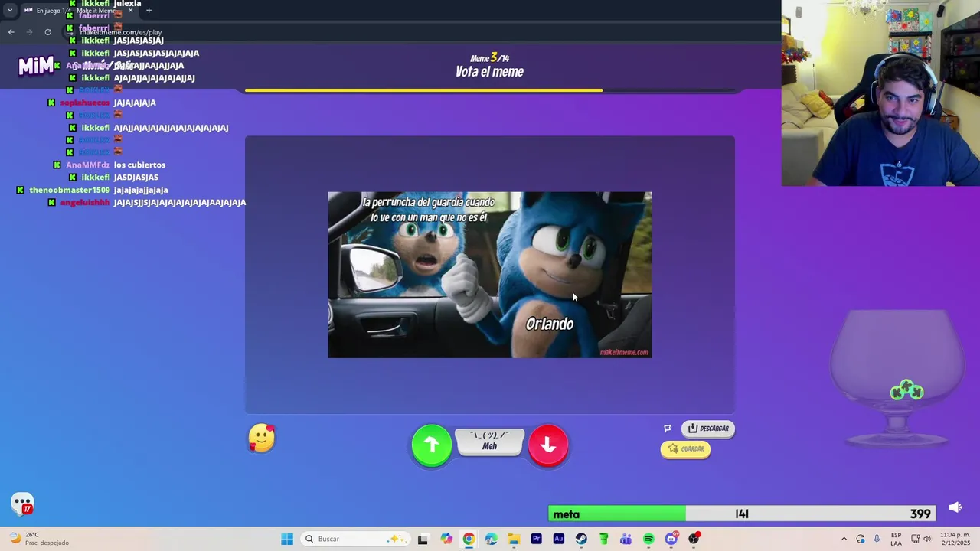Select the 'En juego 1/4 - Make it Meme' tab
Image resolution: width=980 pixels, height=551 pixels.
point(78,11)
